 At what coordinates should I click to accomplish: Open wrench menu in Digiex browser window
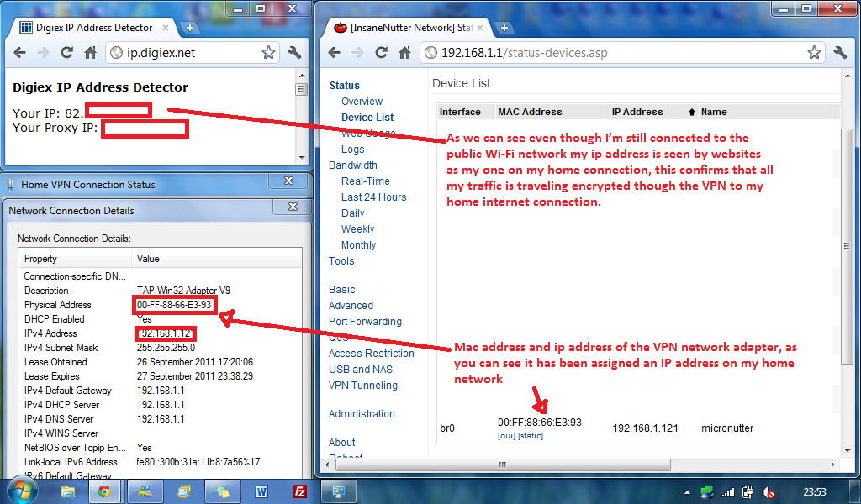[294, 53]
